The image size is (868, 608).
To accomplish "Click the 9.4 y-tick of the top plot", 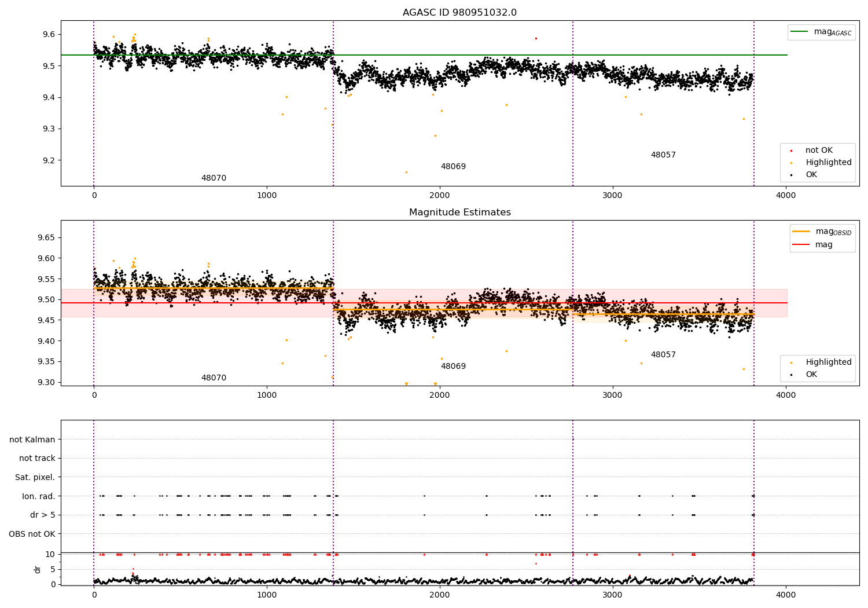I will (49, 97).
